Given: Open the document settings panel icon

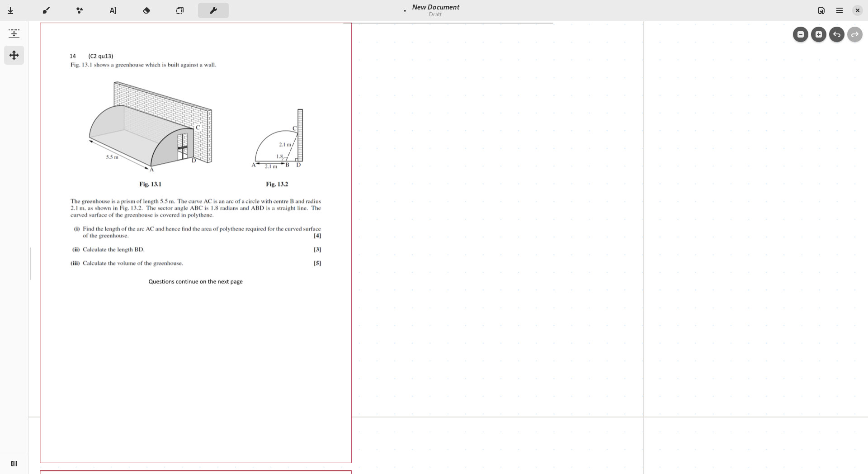Looking at the screenshot, I should (821, 10).
